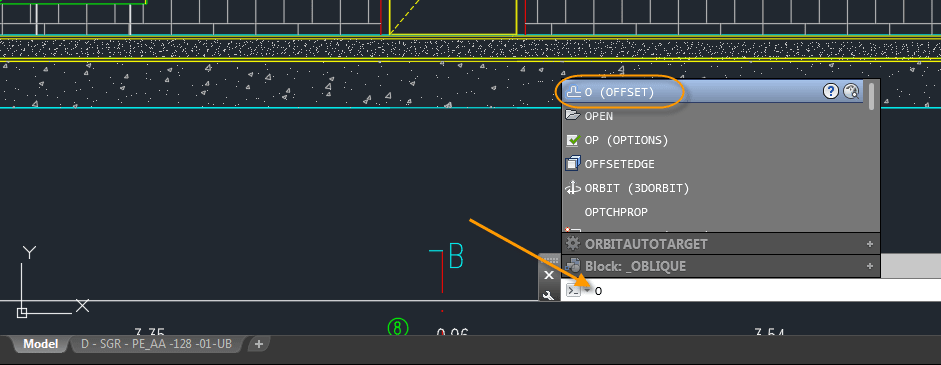Click the block icon beside _OBLIQUE
Image resolution: width=941 pixels, height=365 pixels.
point(573,265)
